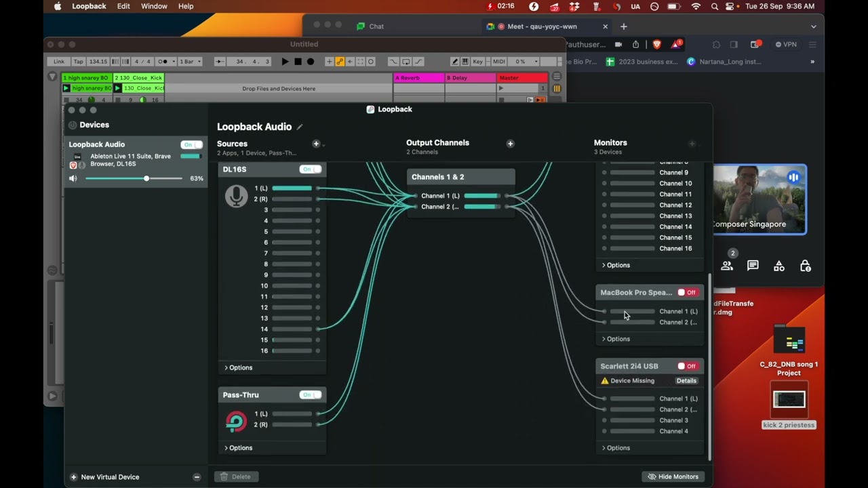The image size is (868, 488).
Task: Arm the record button in Ableton
Action: click(x=311, y=62)
